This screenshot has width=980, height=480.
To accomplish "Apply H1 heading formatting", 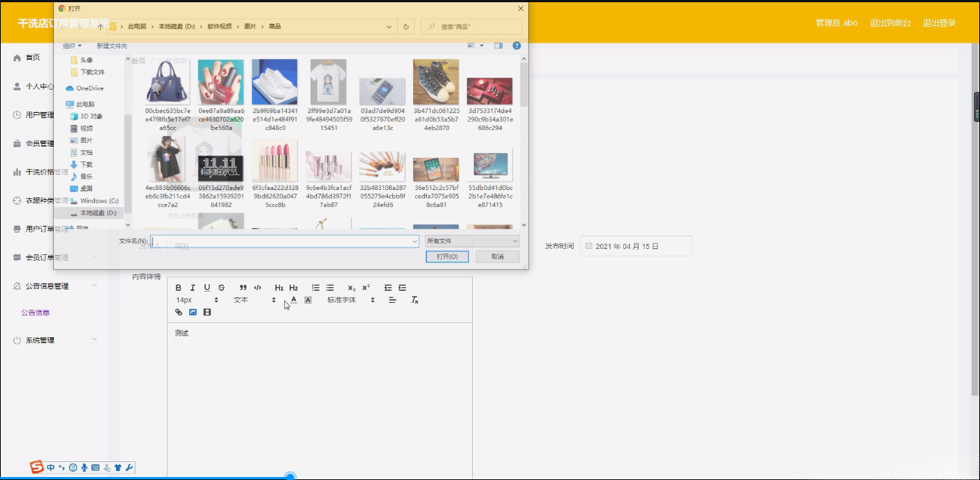I will (x=279, y=288).
